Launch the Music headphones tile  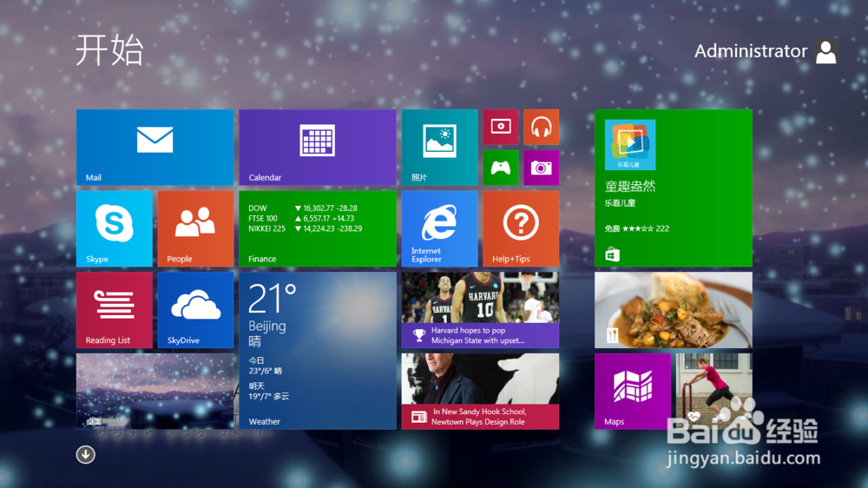point(542,127)
